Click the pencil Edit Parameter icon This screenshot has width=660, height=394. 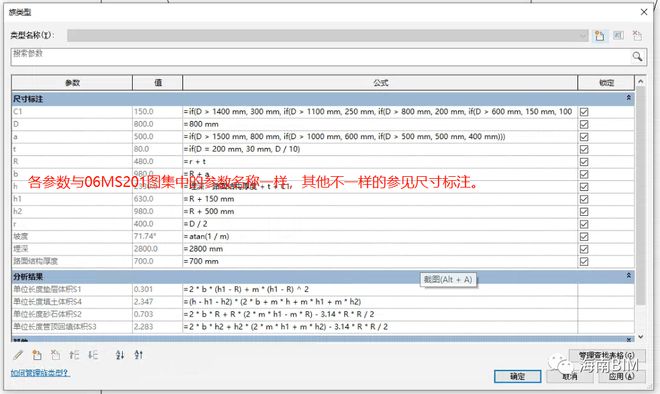point(18,355)
